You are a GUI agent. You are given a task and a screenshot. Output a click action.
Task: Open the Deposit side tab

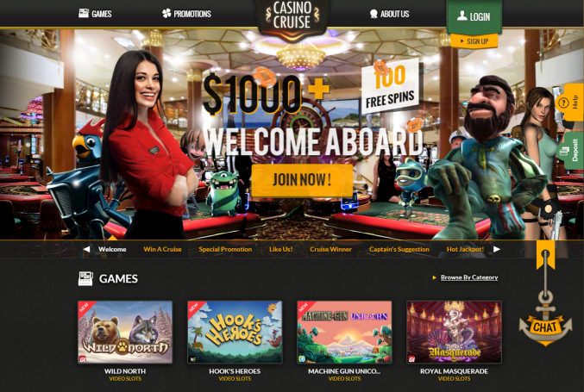click(570, 151)
